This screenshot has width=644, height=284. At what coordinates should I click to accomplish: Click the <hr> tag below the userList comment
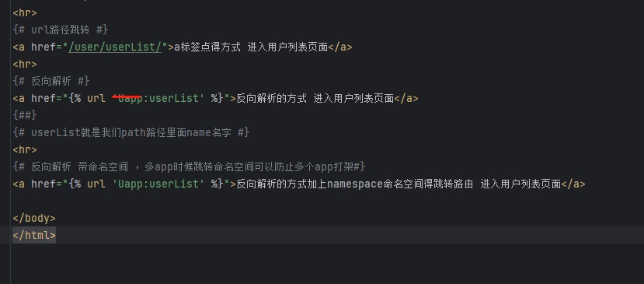click(25, 149)
